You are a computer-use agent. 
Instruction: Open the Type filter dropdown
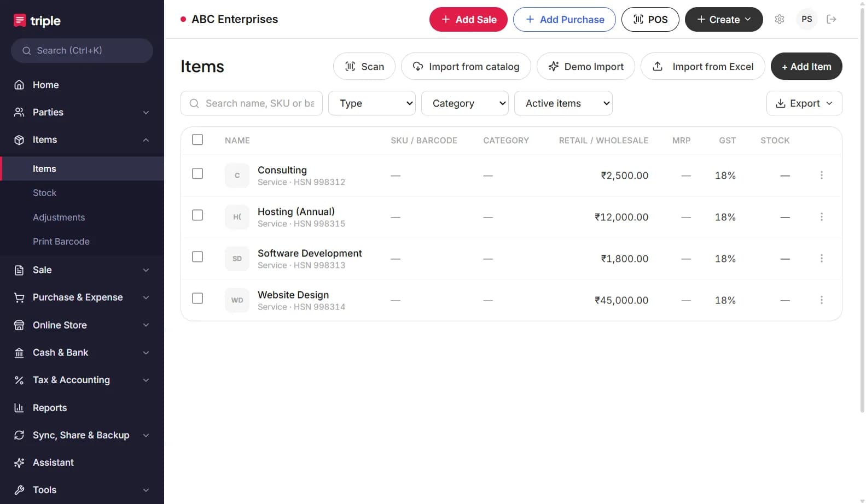pyautogui.click(x=372, y=103)
